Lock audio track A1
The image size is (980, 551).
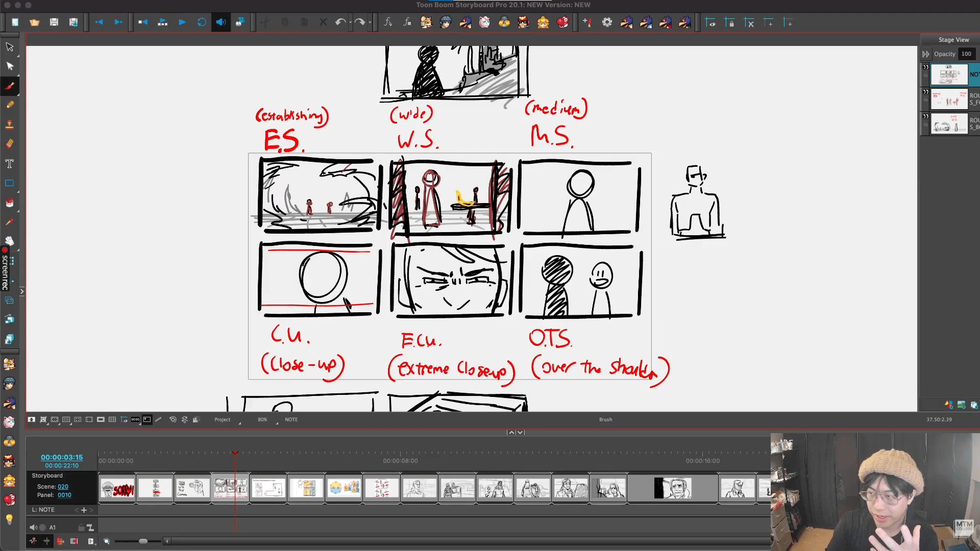(x=81, y=528)
